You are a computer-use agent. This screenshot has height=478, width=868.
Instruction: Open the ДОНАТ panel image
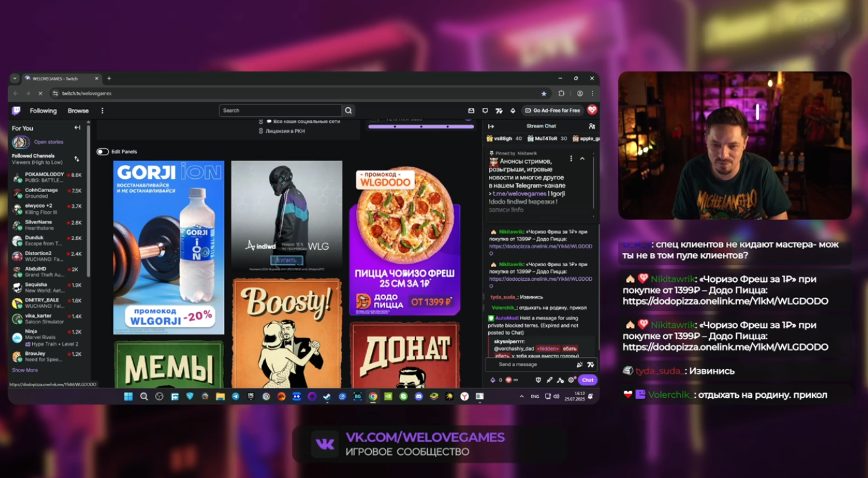click(405, 354)
